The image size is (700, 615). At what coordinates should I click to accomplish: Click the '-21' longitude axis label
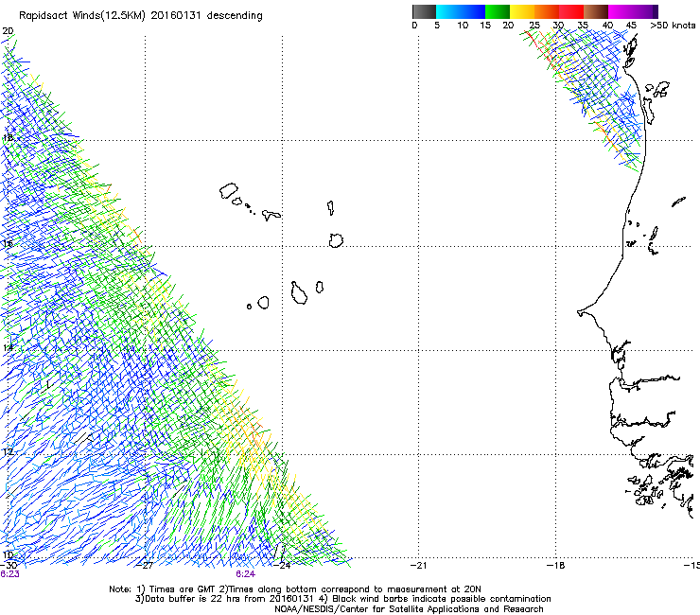click(418, 566)
